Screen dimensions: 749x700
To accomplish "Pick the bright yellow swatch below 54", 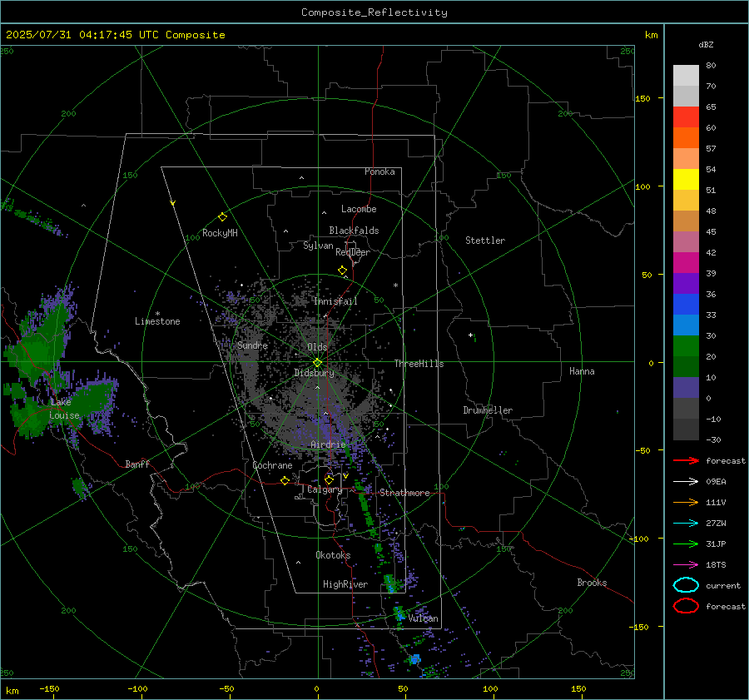I will tap(686, 180).
